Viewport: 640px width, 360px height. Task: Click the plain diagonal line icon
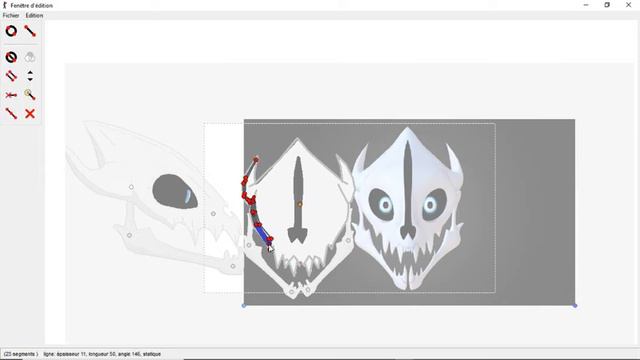point(11,113)
